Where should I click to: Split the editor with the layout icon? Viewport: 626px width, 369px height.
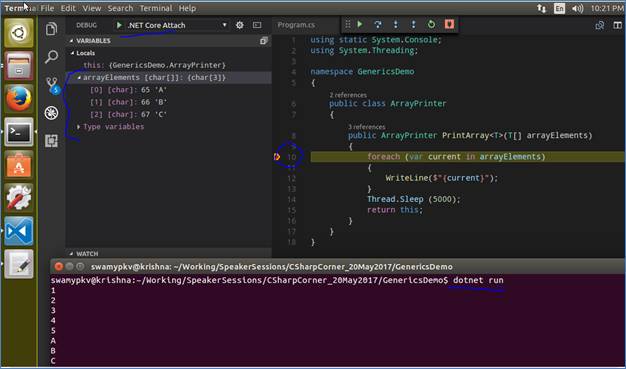617,25
